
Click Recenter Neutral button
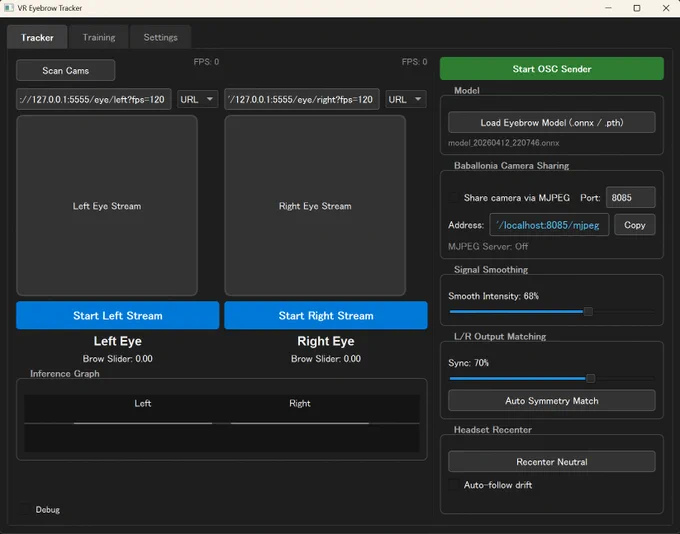[552, 462]
